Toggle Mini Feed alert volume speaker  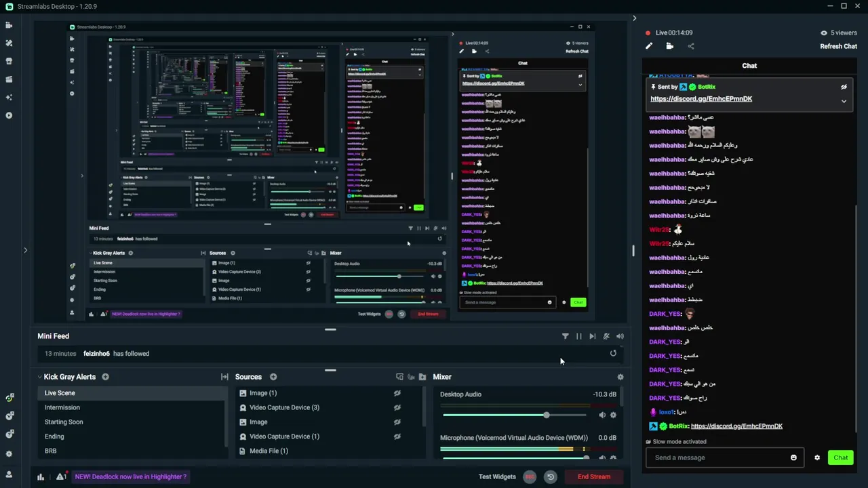620,336
